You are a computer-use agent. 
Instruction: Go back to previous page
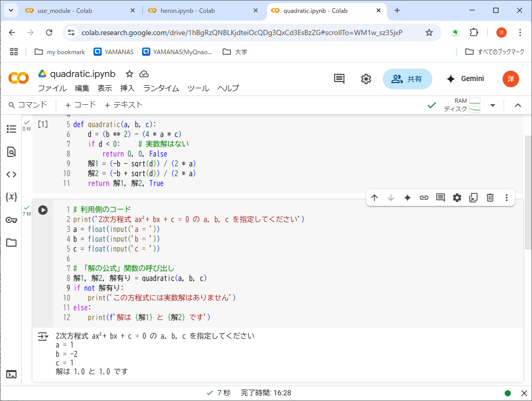12,33
